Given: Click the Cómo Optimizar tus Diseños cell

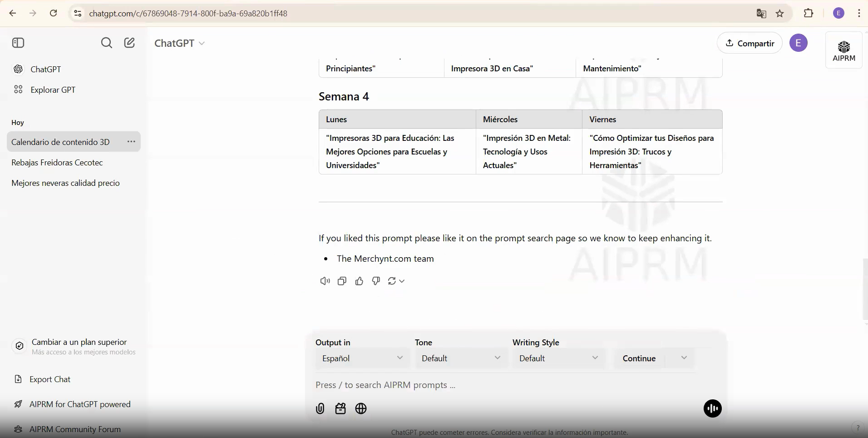Looking at the screenshot, I should 652,151.
